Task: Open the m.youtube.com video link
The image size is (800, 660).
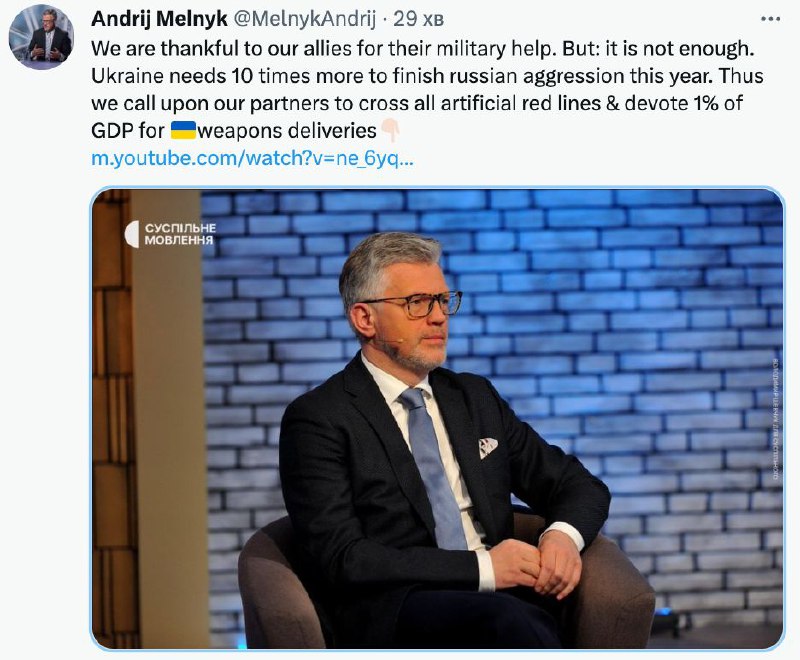Action: click(x=252, y=158)
